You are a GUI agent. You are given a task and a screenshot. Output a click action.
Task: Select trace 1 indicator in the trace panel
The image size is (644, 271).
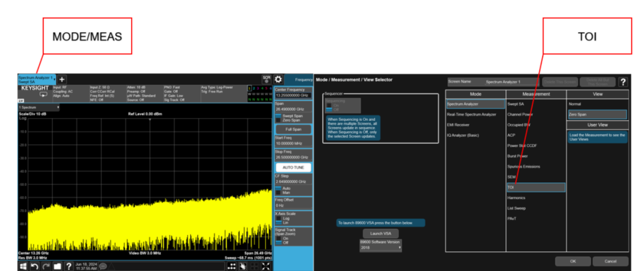tap(249, 88)
